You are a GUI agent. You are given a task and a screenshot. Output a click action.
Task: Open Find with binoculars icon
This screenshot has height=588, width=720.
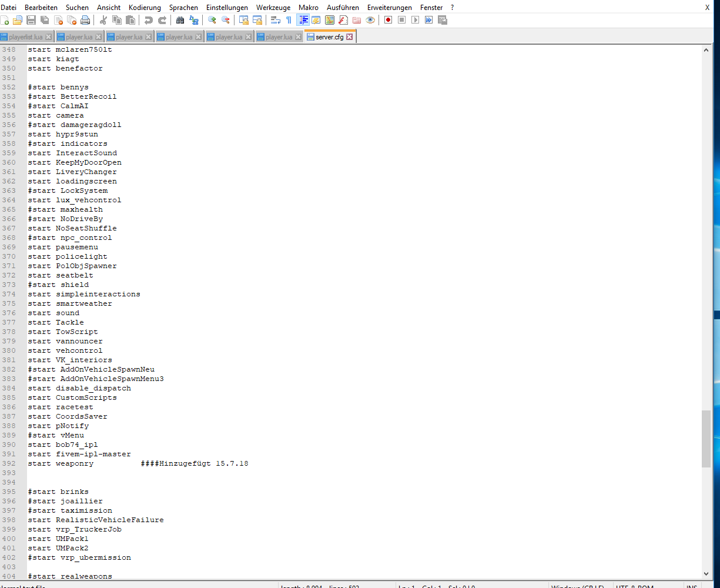(x=180, y=20)
